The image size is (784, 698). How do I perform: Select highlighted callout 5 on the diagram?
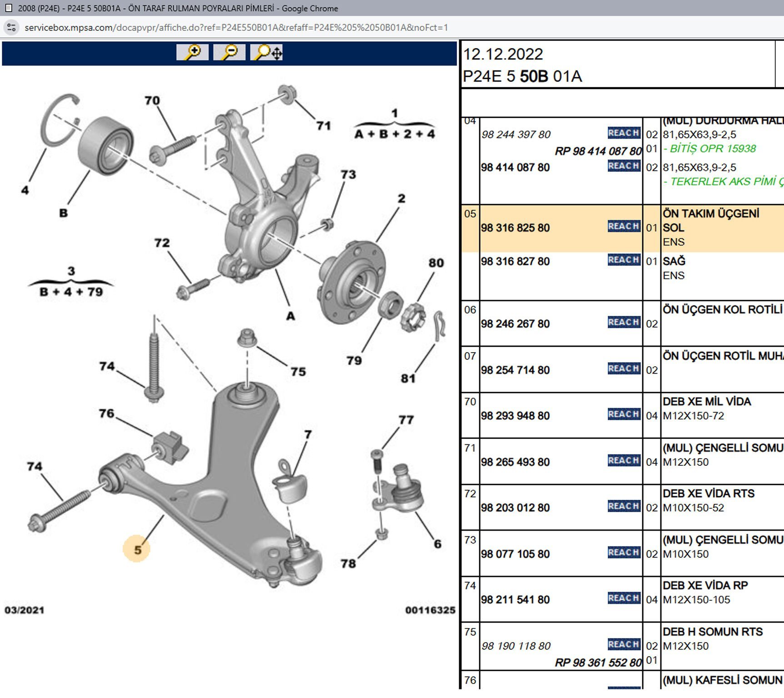coord(137,549)
